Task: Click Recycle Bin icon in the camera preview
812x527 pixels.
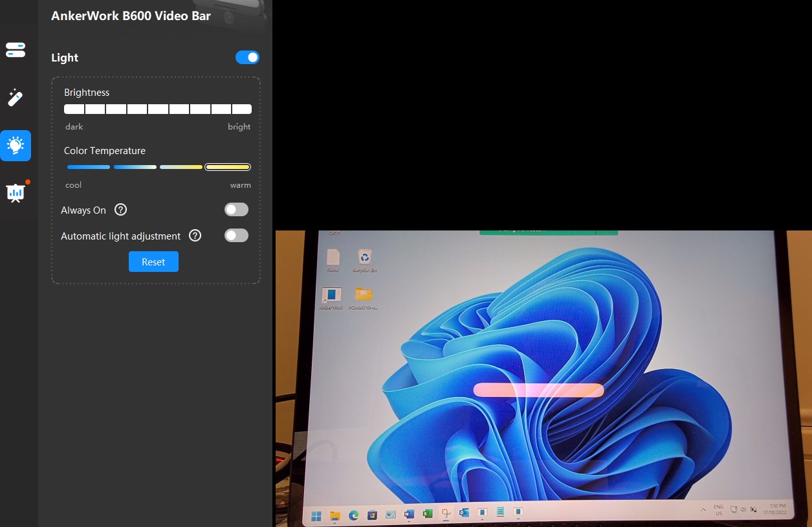Action: [x=365, y=258]
